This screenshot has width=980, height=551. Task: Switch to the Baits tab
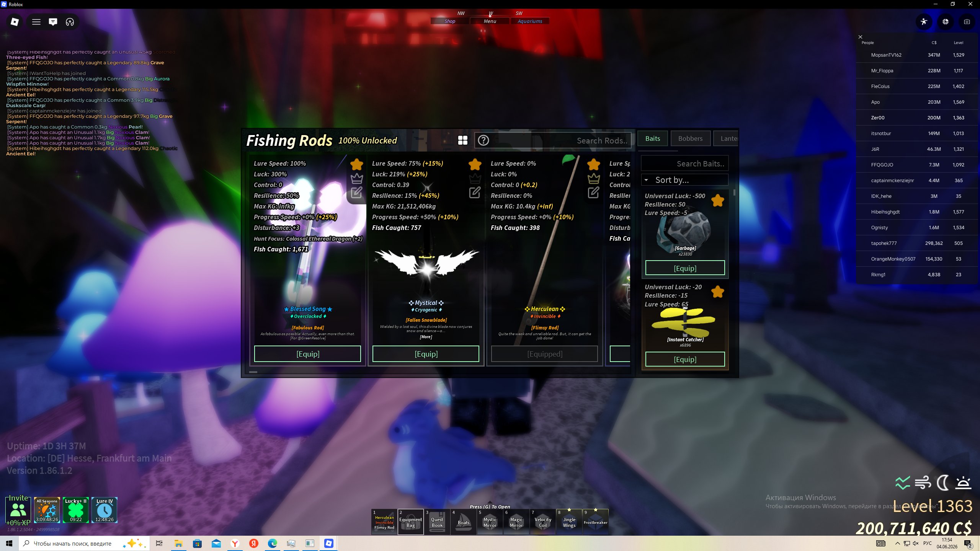(x=653, y=139)
